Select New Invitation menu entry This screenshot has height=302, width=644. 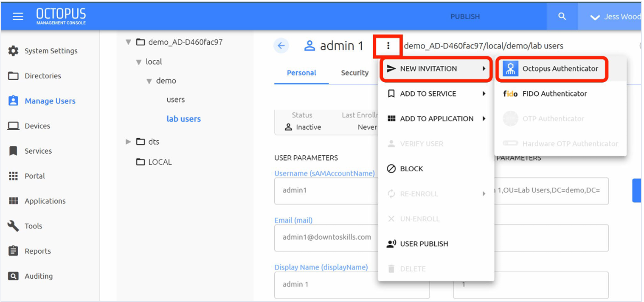click(436, 69)
